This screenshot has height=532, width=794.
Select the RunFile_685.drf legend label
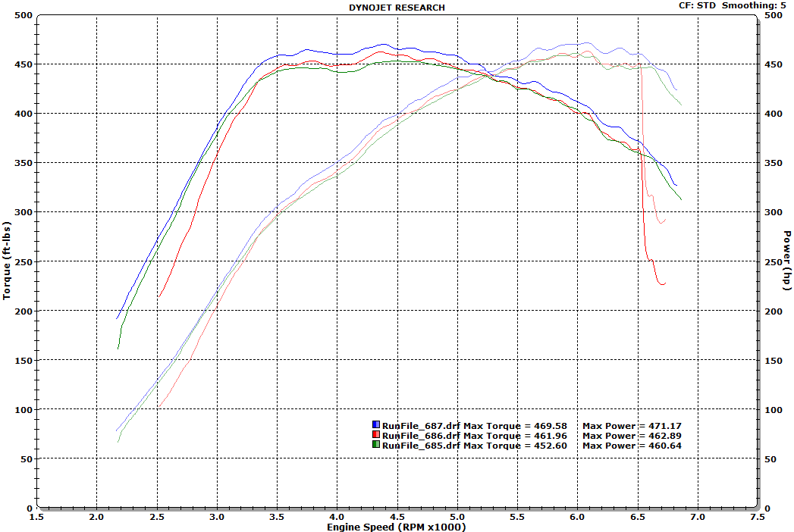(421, 446)
